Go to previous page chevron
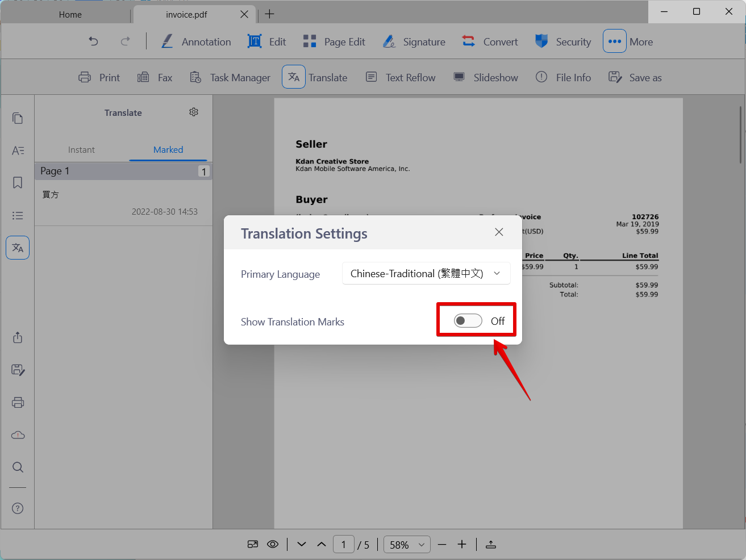The height and width of the screenshot is (560, 746). pos(322,544)
